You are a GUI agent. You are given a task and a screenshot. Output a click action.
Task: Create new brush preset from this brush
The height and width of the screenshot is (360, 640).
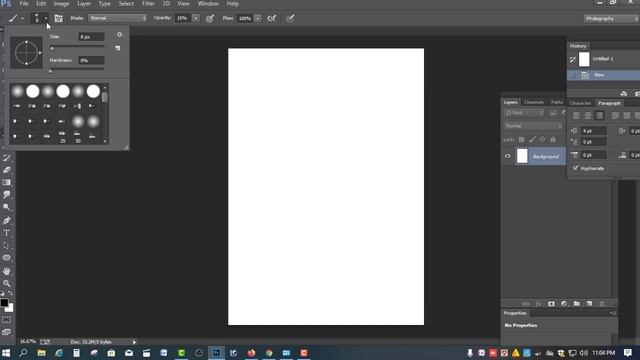(x=118, y=48)
